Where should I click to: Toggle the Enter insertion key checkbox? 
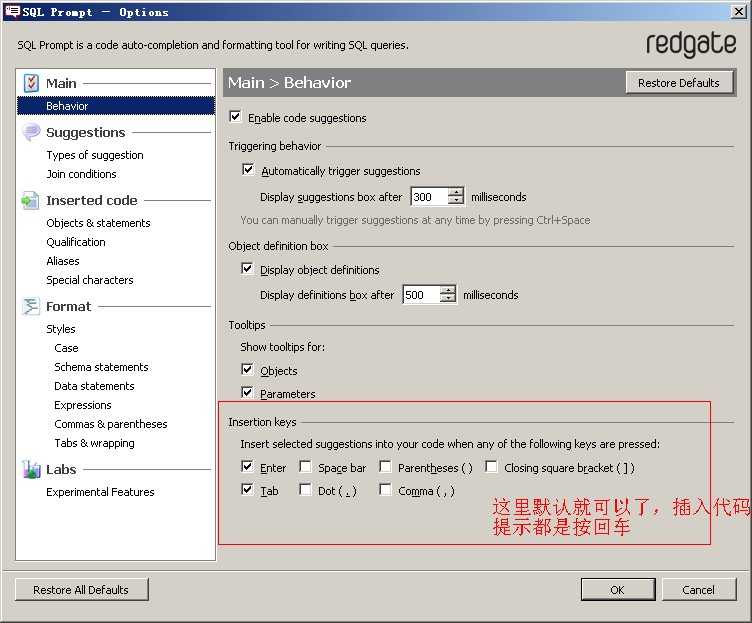pos(247,466)
